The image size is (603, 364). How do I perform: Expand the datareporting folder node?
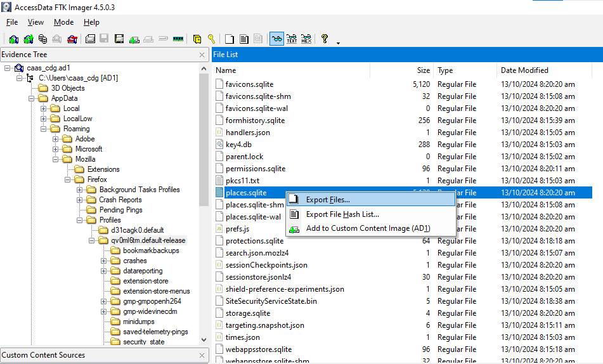[104, 271]
